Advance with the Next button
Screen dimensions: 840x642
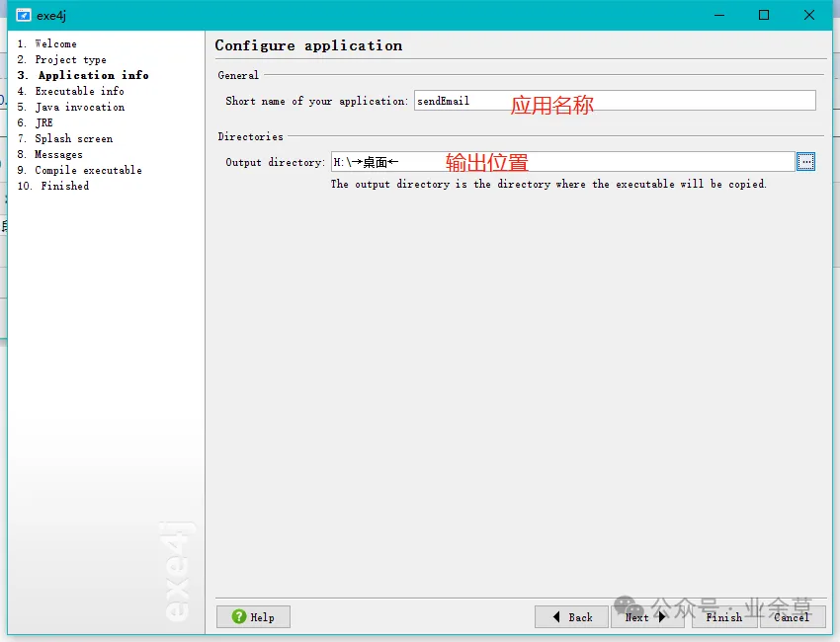pos(647,617)
